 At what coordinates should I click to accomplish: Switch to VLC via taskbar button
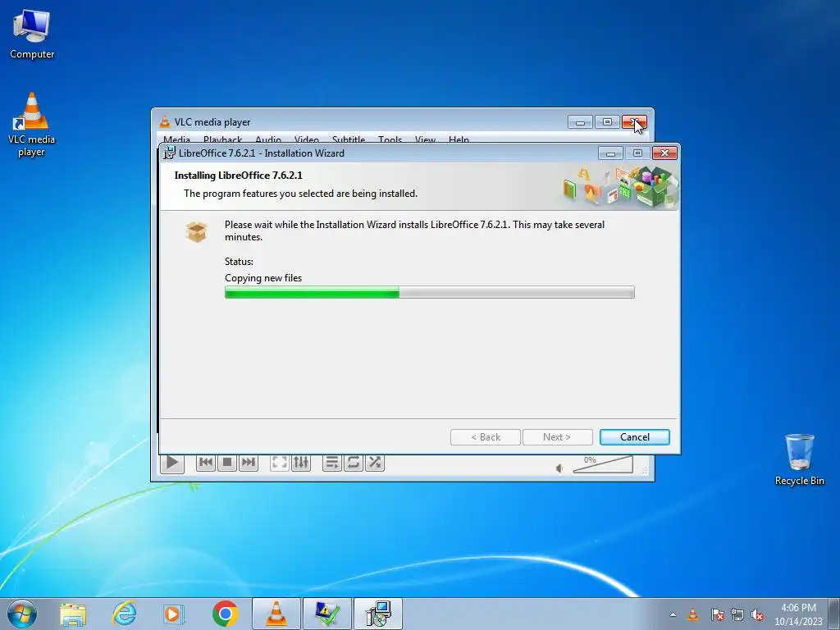[276, 614]
